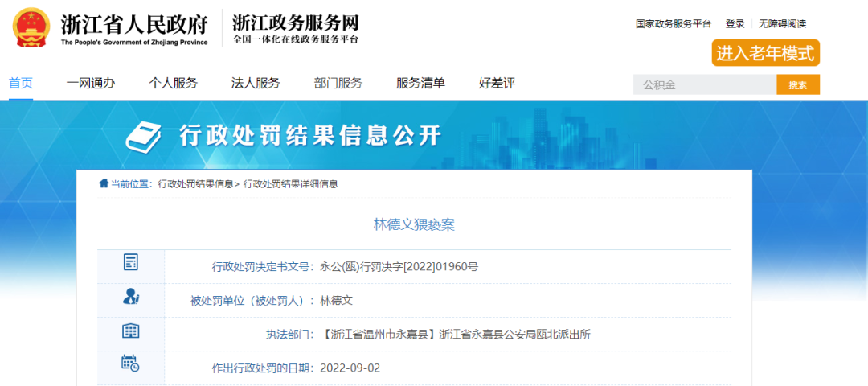The width and height of the screenshot is (868, 386).
Task: Click The People's Government of Zhejiang Province text
Action: point(134,43)
